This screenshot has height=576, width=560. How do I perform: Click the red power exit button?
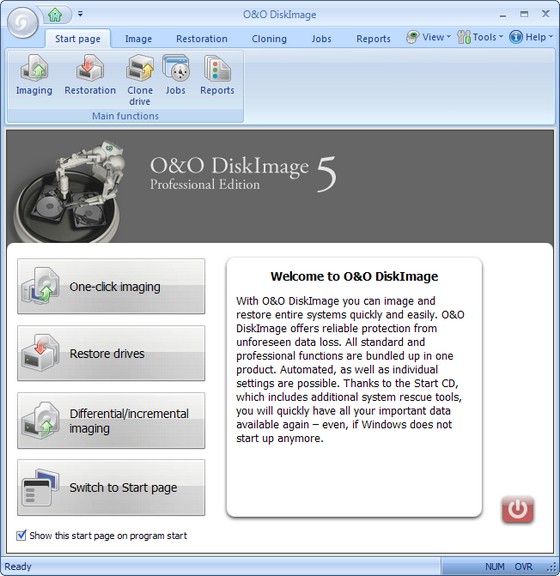coord(517,509)
